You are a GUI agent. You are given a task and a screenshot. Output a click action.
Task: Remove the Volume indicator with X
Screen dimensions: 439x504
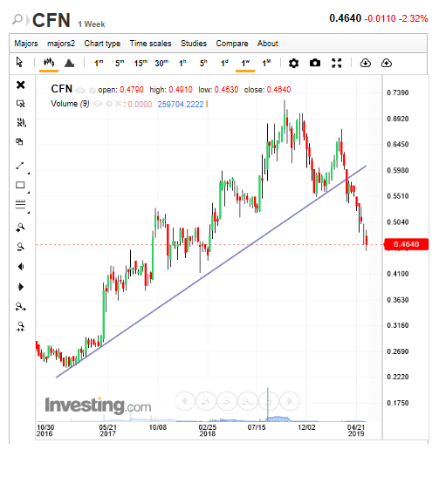click(119, 104)
